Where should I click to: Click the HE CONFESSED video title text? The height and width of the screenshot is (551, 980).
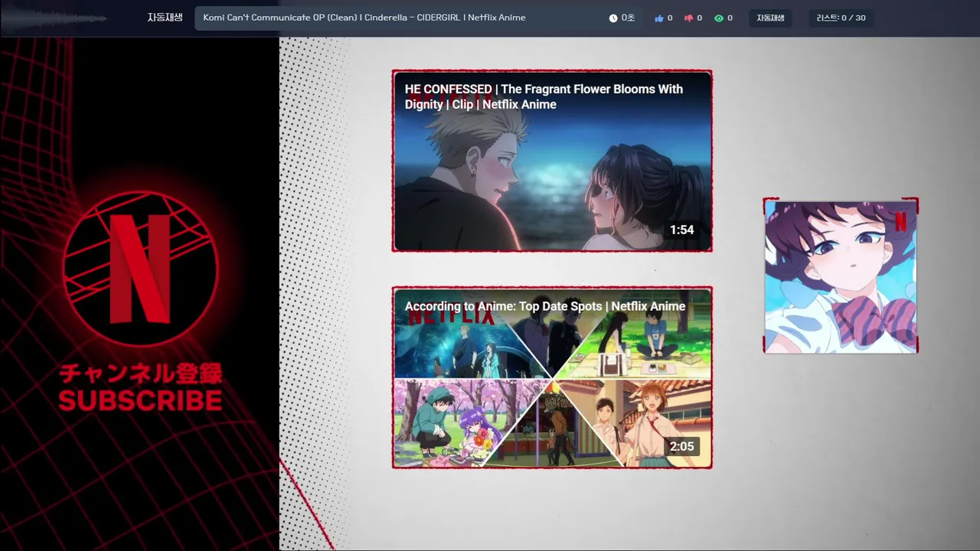click(544, 96)
